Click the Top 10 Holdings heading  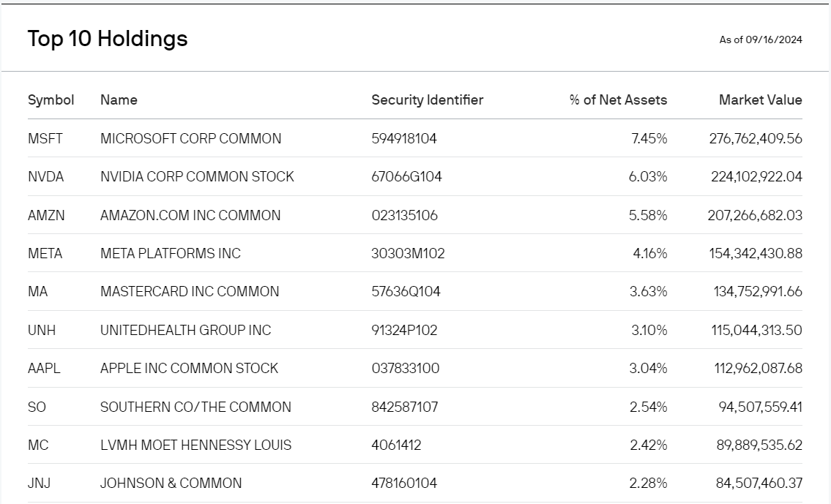click(x=108, y=39)
